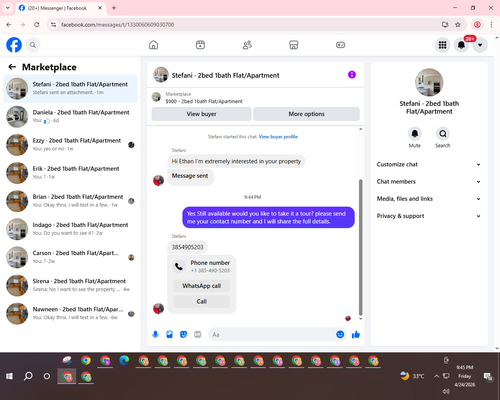Viewport: 500px width, 400px height.
Task: Open Windows taskbar search
Action: click(x=28, y=376)
